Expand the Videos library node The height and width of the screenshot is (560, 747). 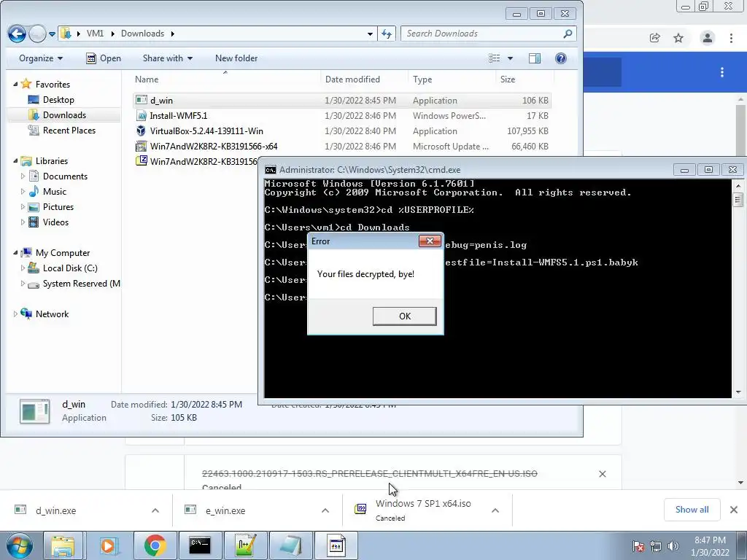coord(23,222)
